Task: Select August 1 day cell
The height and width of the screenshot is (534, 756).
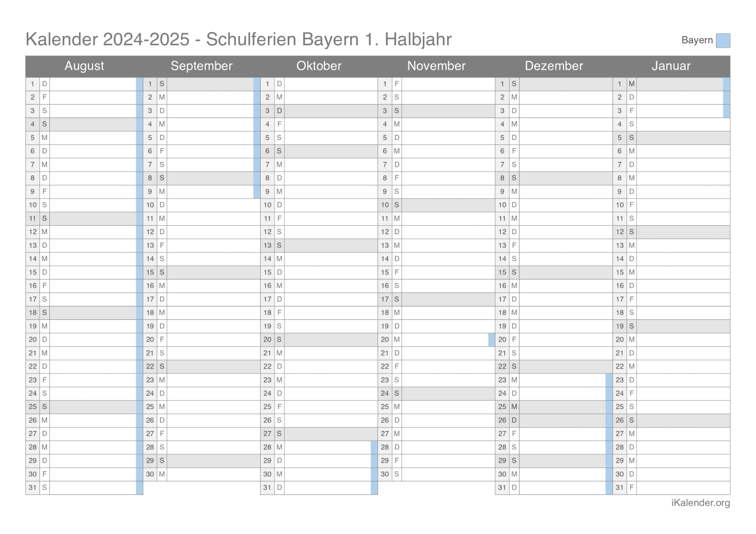Action: coord(84,84)
